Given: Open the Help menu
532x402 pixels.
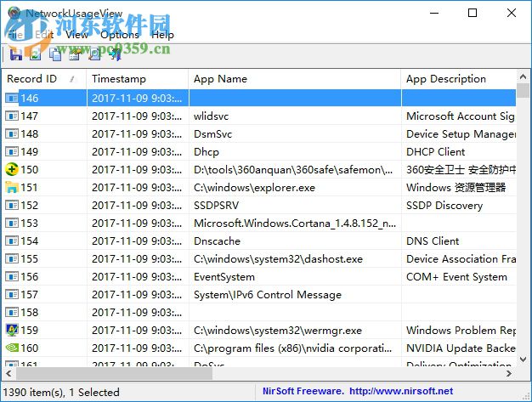Looking at the screenshot, I should [x=162, y=34].
